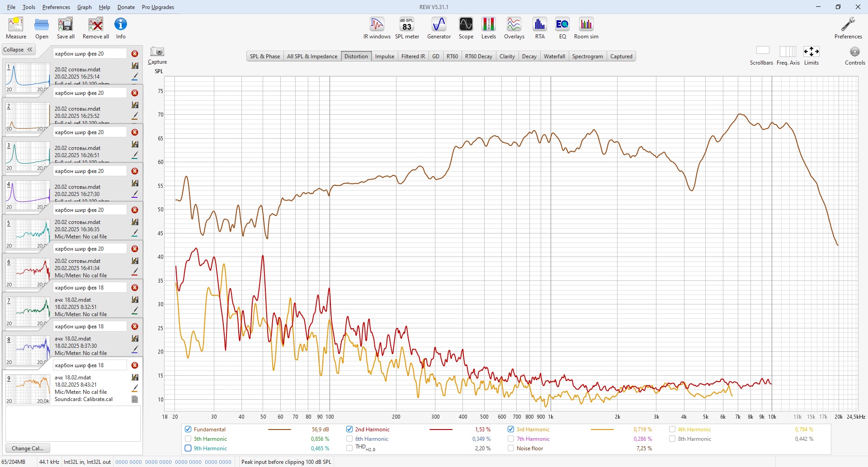
Task: Delete measurement 5 with its red X
Action: (135, 210)
